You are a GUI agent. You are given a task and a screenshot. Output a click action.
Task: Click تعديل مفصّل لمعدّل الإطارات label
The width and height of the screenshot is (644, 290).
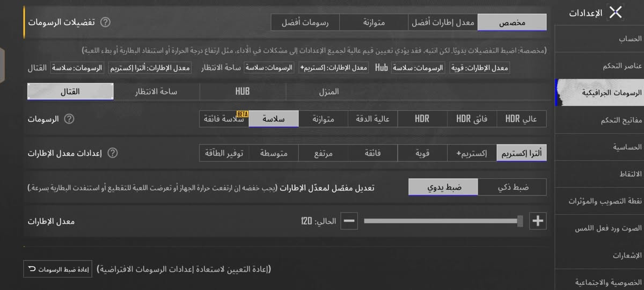pos(327,187)
